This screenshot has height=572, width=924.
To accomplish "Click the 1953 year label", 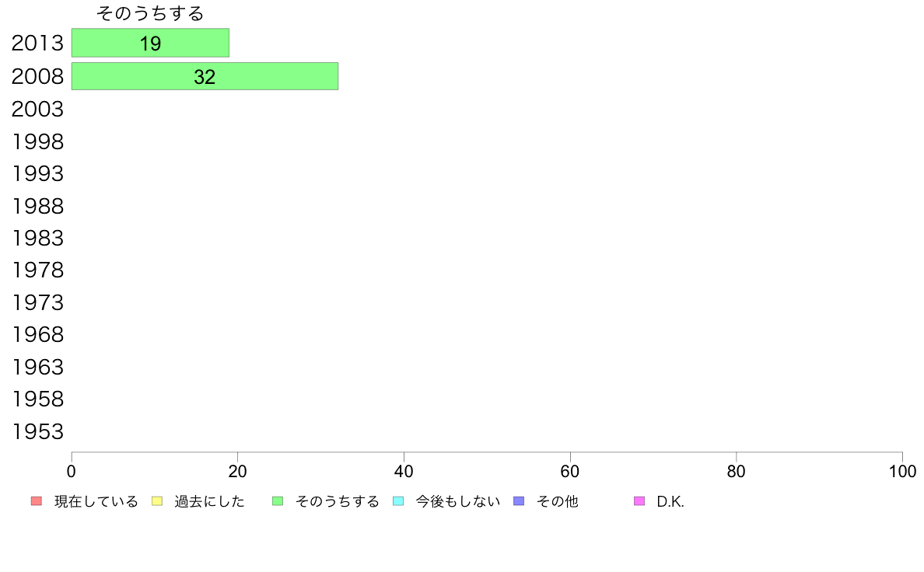I will click(x=37, y=432).
